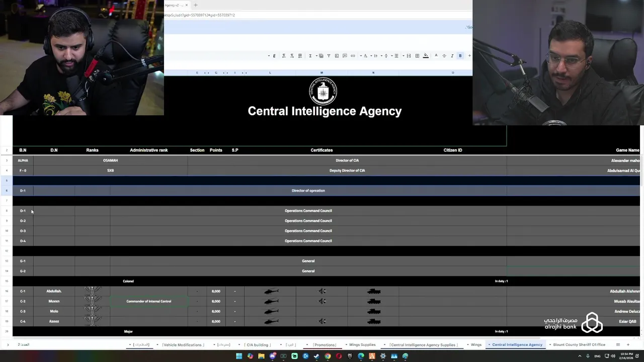This screenshot has width=644, height=362.
Task: Open the Vehicle Modifications sheet tab
Action: pos(183,345)
